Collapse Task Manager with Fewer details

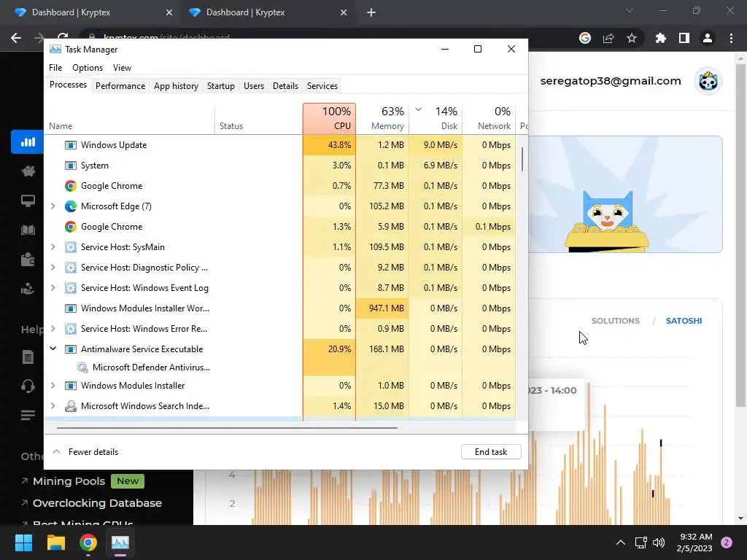click(x=86, y=452)
